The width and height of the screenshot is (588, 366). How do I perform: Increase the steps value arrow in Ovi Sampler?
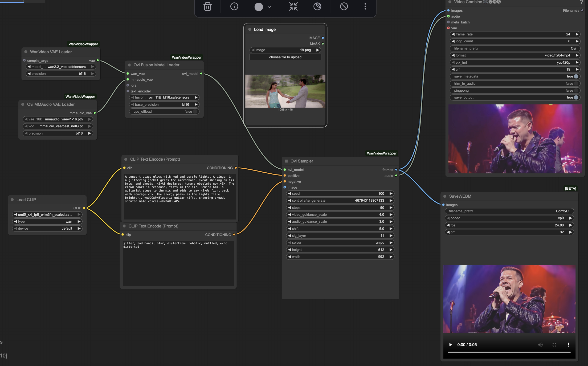click(x=391, y=208)
